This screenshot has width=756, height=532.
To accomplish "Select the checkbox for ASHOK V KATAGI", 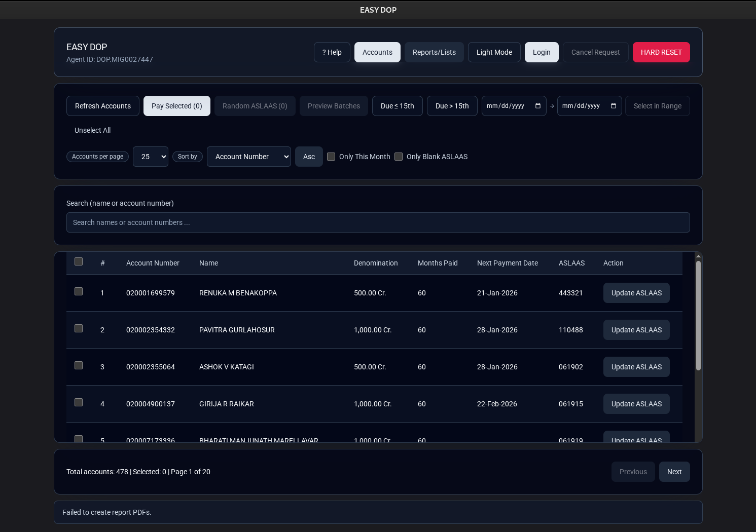I will [x=79, y=365].
